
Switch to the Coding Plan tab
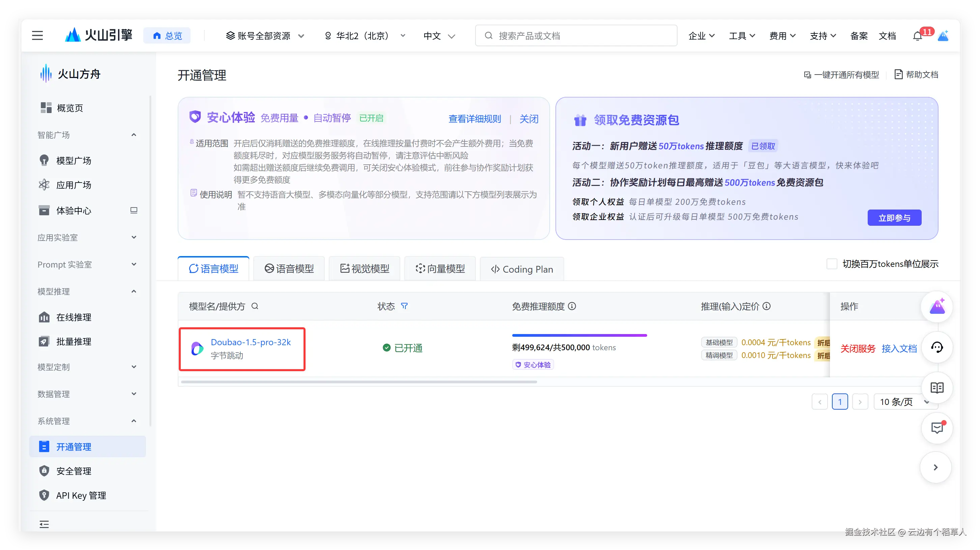(522, 269)
